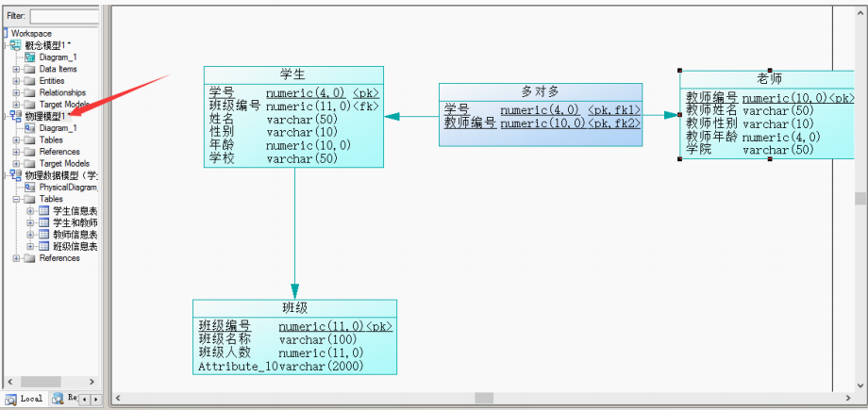Click the 班级人数 row in 班级 table

(280, 353)
